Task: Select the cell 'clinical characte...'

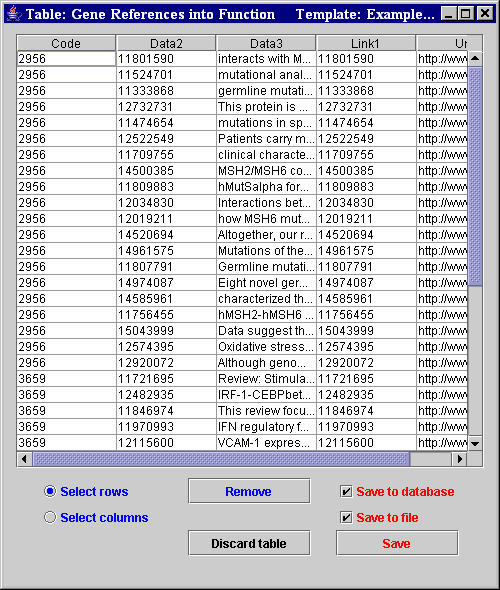Action: (266, 155)
